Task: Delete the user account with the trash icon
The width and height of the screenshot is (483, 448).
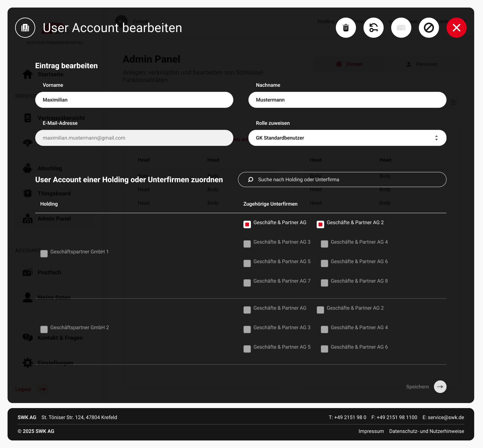Action: pyautogui.click(x=346, y=28)
